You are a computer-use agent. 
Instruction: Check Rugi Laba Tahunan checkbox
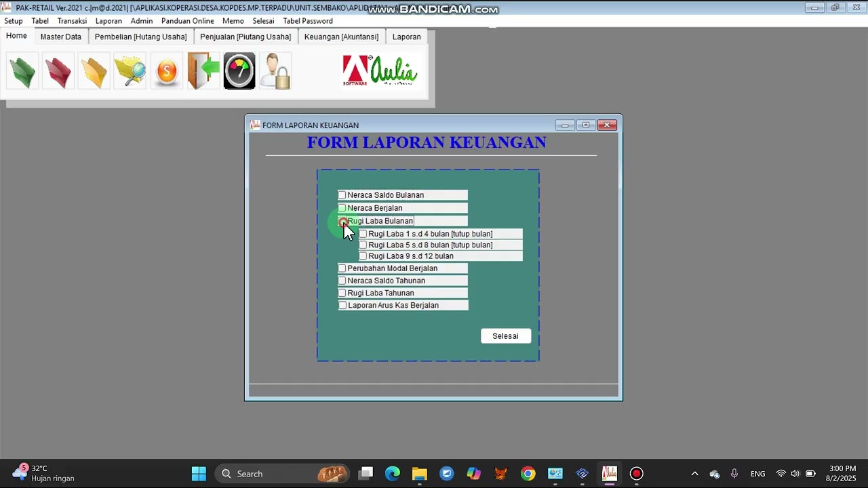tap(342, 293)
